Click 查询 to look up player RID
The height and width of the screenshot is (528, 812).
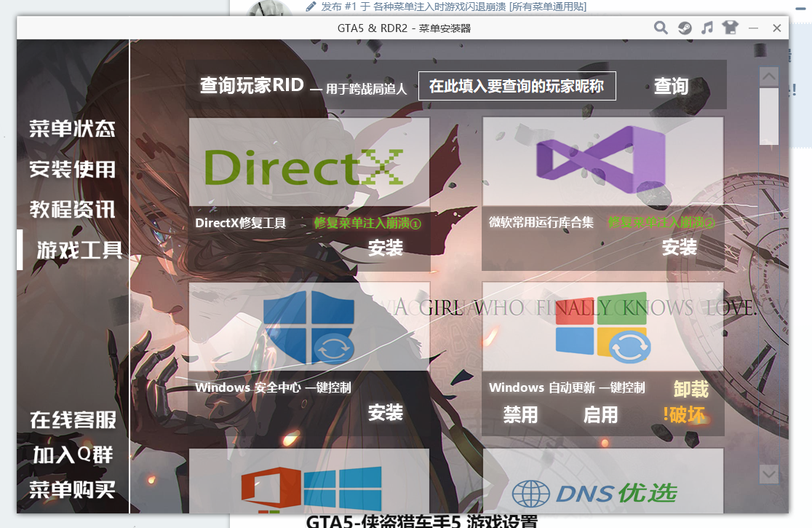click(670, 86)
